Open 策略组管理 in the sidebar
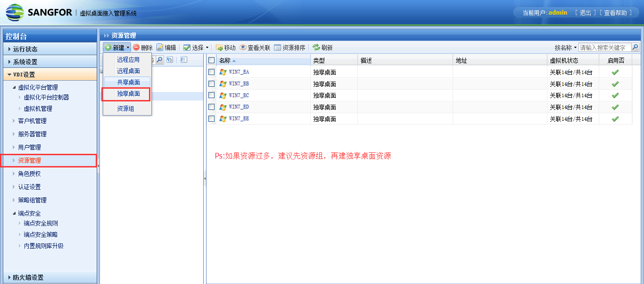The image size is (644, 284). click(x=32, y=200)
